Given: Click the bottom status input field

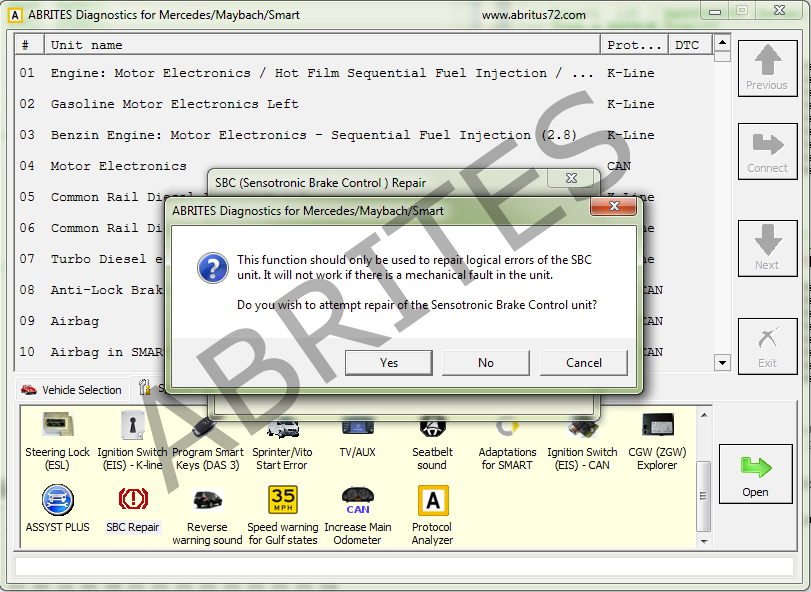Looking at the screenshot, I should point(404,567).
